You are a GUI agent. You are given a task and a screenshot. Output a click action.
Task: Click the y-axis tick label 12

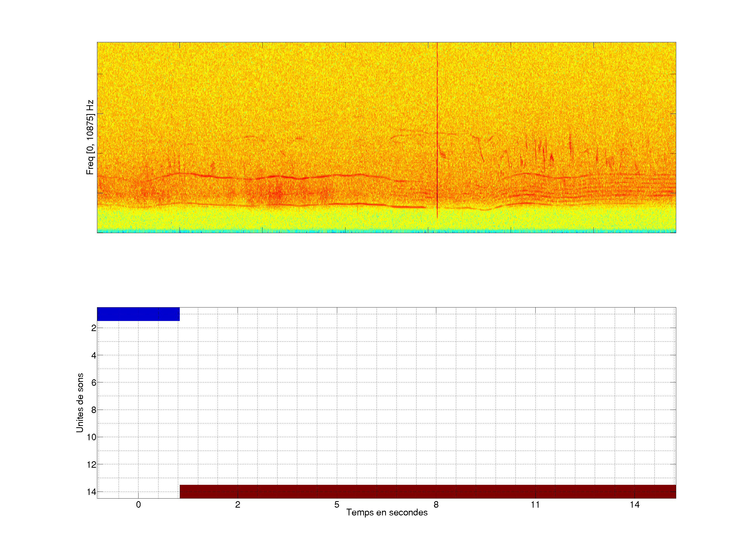(x=92, y=465)
